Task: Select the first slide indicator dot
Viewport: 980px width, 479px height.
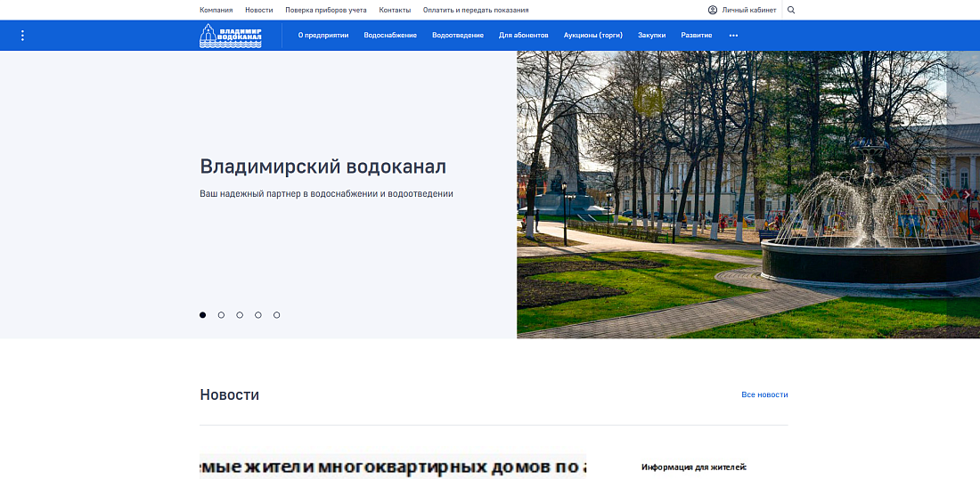Action: coord(202,315)
